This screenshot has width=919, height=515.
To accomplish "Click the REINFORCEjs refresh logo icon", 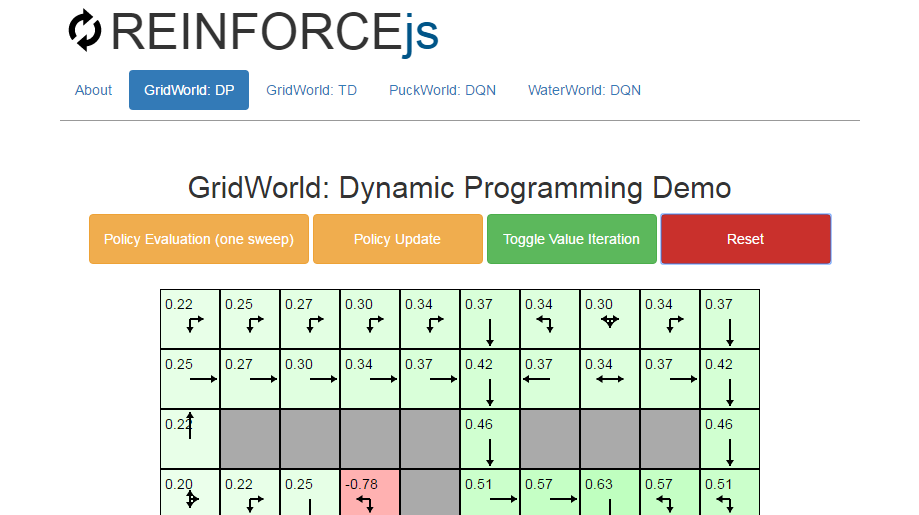I will pos(85,30).
